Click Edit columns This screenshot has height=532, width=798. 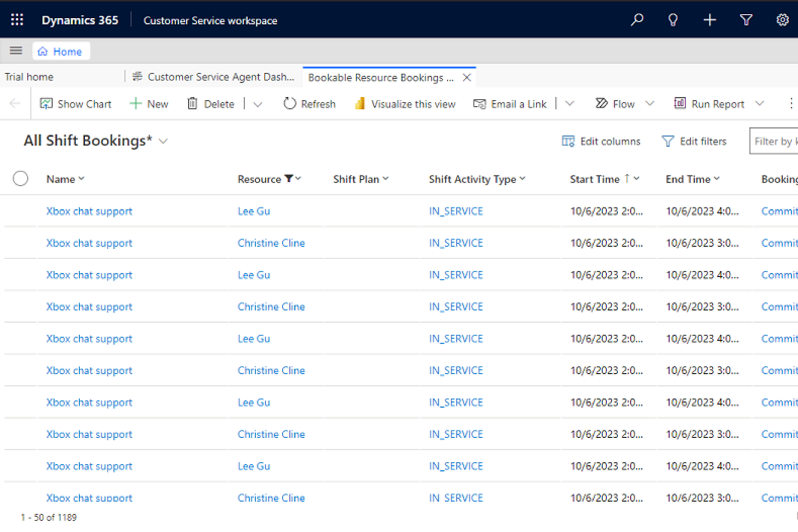pyautogui.click(x=601, y=141)
